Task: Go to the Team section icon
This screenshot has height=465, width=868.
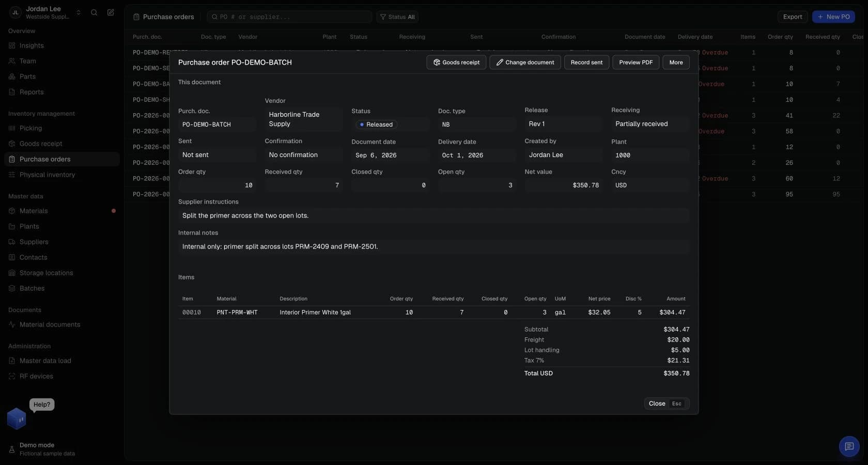Action: point(12,61)
